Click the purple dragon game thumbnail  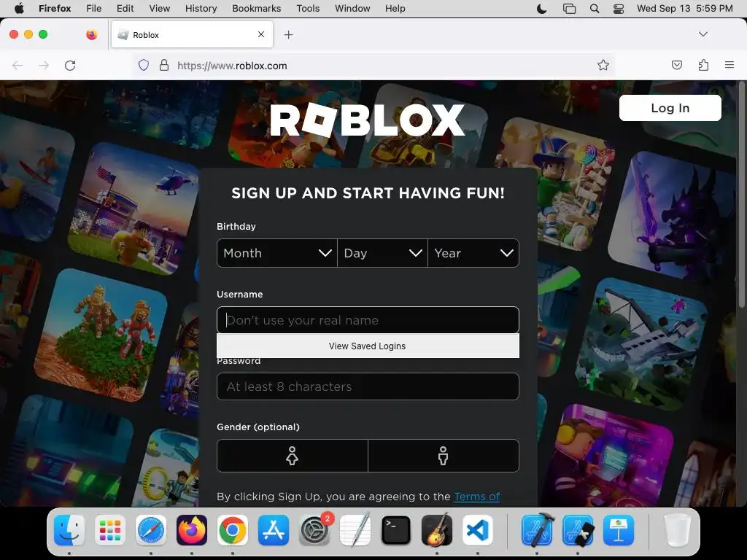(x=672, y=215)
